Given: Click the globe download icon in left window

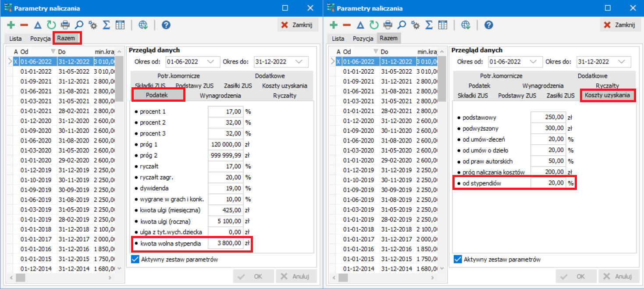Looking at the screenshot, I should pyautogui.click(x=143, y=25).
